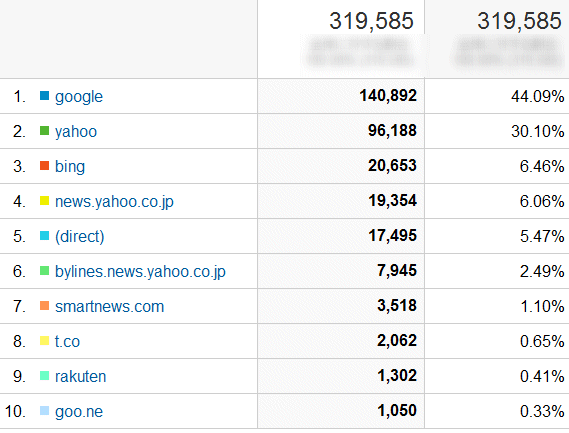This screenshot has width=569, height=433.
Task: Open the smartnews.com source link
Action: 109,307
